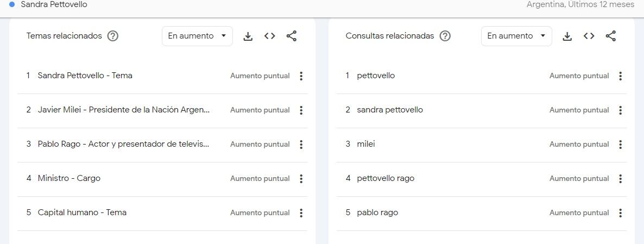
Task: Select the pettovello rago query
Action: pyautogui.click(x=386, y=178)
